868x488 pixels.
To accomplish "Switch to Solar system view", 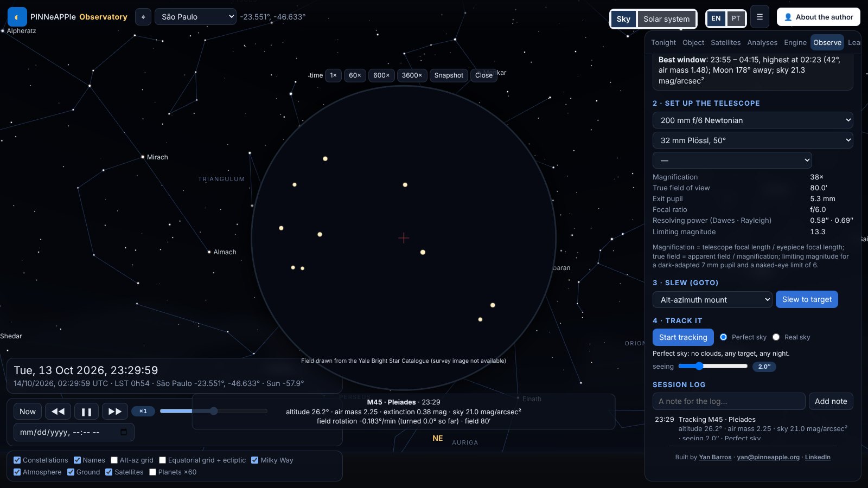I will tap(666, 19).
